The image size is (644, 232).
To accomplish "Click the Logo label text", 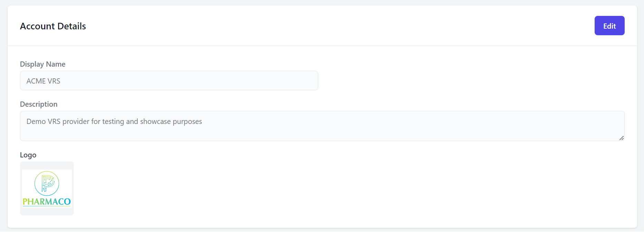I will pyautogui.click(x=28, y=155).
